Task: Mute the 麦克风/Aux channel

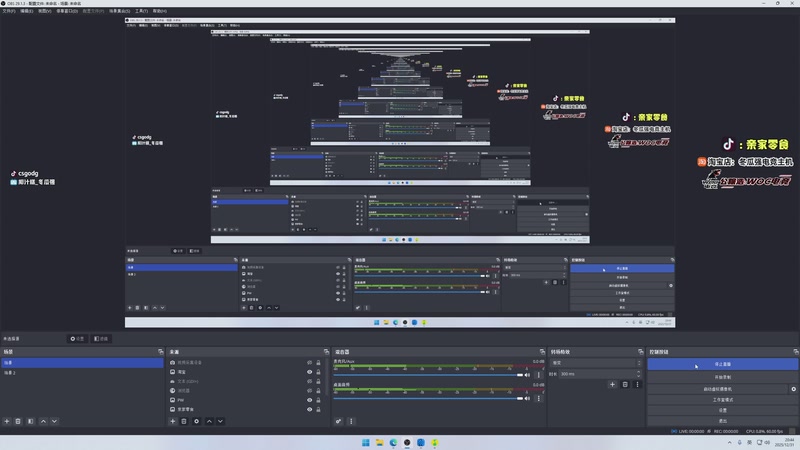Action: click(528, 375)
